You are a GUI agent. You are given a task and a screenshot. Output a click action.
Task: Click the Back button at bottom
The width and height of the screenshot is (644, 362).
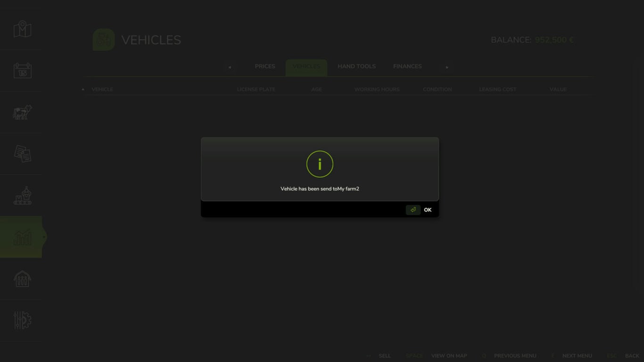(632, 356)
